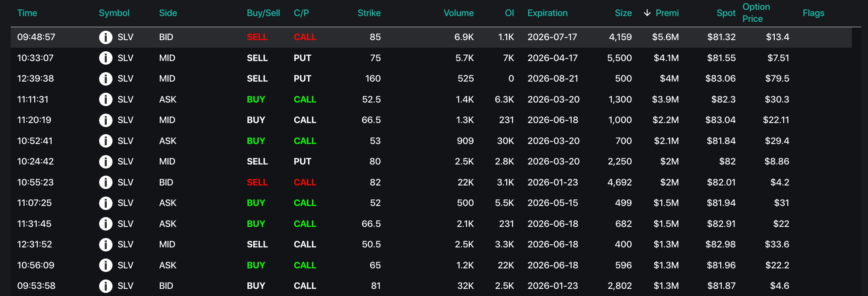Click info icon for 10:55:23 row
Image resolution: width=868 pixels, height=296 pixels.
[105, 182]
